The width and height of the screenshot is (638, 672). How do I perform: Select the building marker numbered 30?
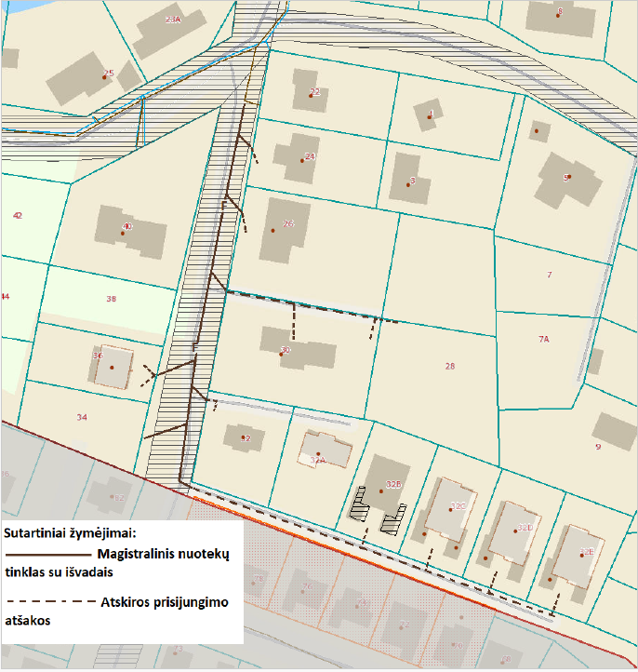click(x=280, y=351)
